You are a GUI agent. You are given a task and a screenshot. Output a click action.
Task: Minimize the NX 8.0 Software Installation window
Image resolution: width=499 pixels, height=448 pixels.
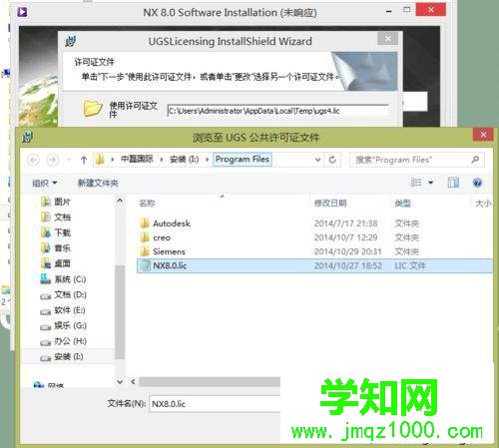click(x=388, y=11)
